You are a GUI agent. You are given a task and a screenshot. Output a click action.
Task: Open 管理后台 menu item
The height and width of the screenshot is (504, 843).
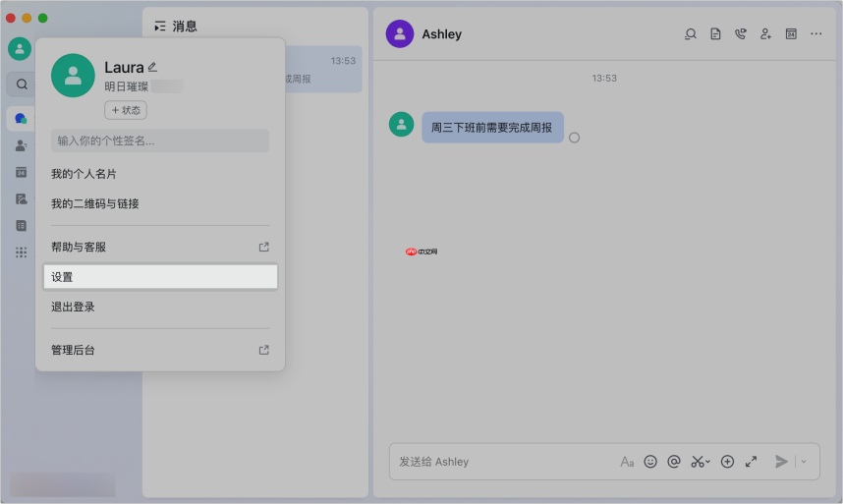tap(160, 351)
